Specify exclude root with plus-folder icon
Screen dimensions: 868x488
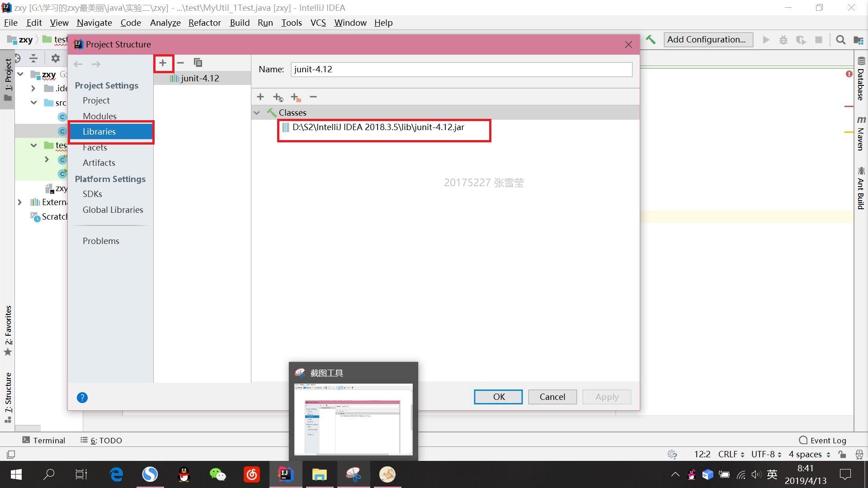click(x=296, y=97)
